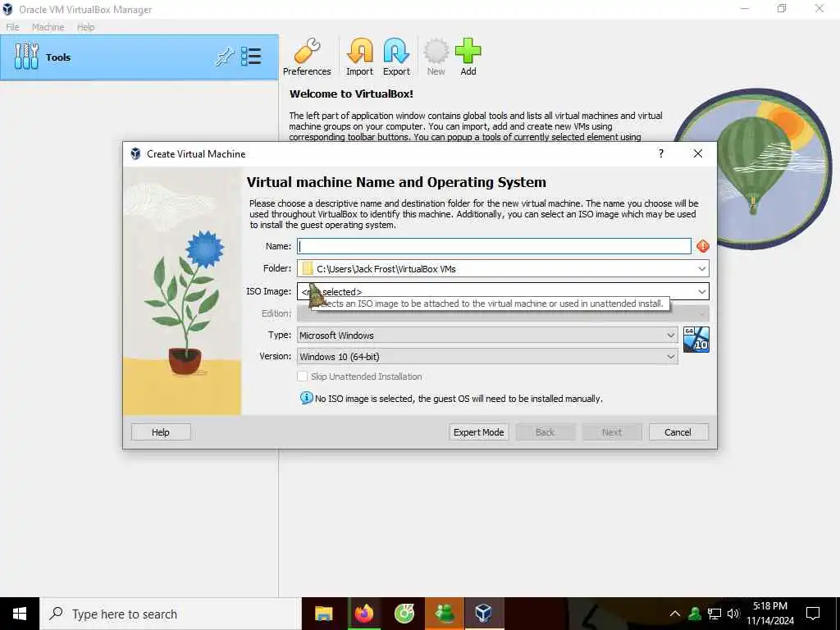Image resolution: width=840 pixels, height=630 pixels.
Task: Click the network tray icon
Action: (x=714, y=614)
